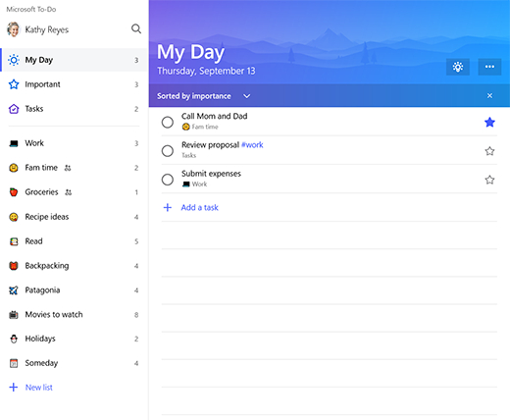Click Add a task field

pos(330,207)
